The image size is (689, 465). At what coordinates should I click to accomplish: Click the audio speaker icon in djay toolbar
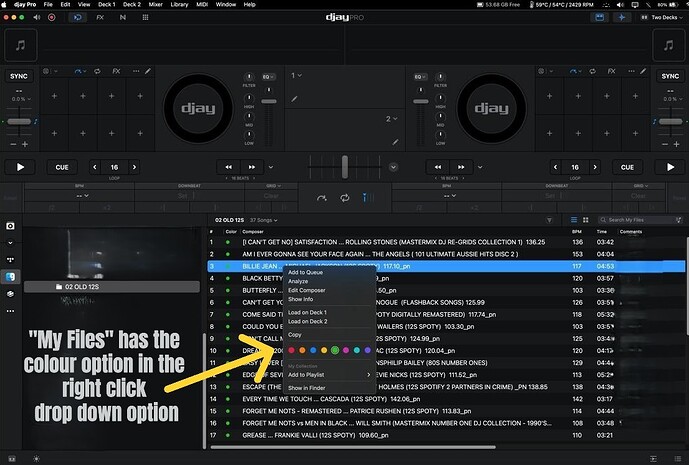pyautogui.click(x=37, y=18)
